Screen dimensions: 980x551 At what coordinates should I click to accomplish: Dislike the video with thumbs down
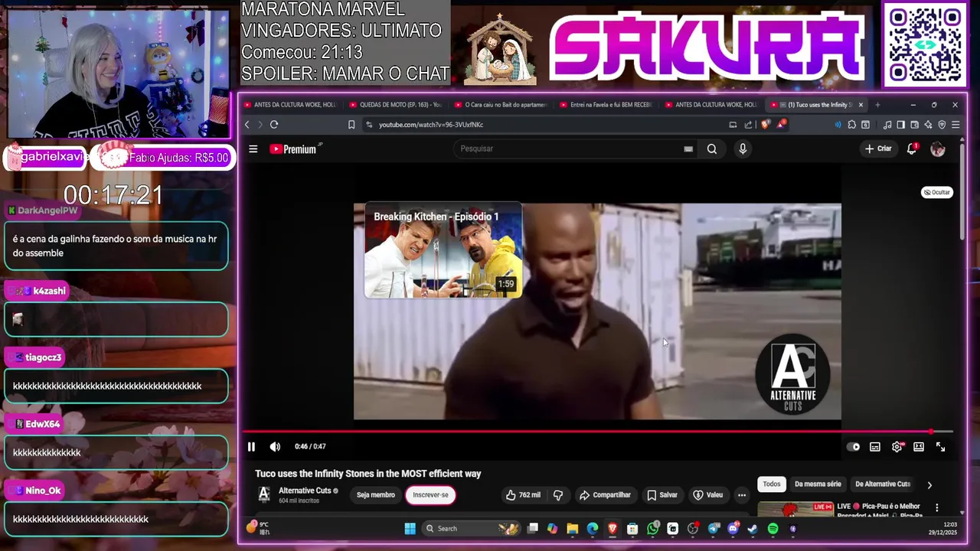[x=558, y=495]
